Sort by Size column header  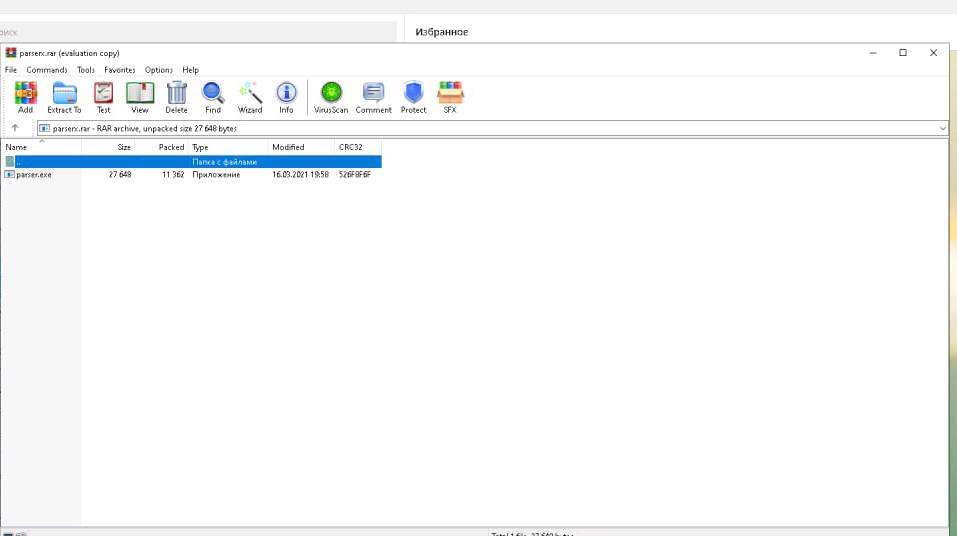point(108,147)
